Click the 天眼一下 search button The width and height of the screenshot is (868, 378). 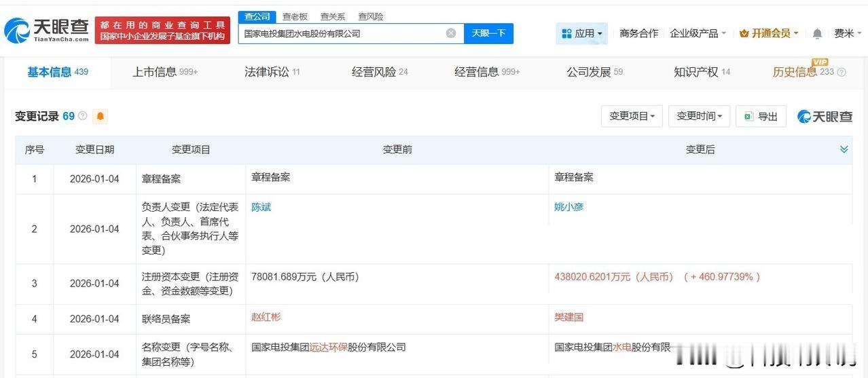click(x=488, y=33)
